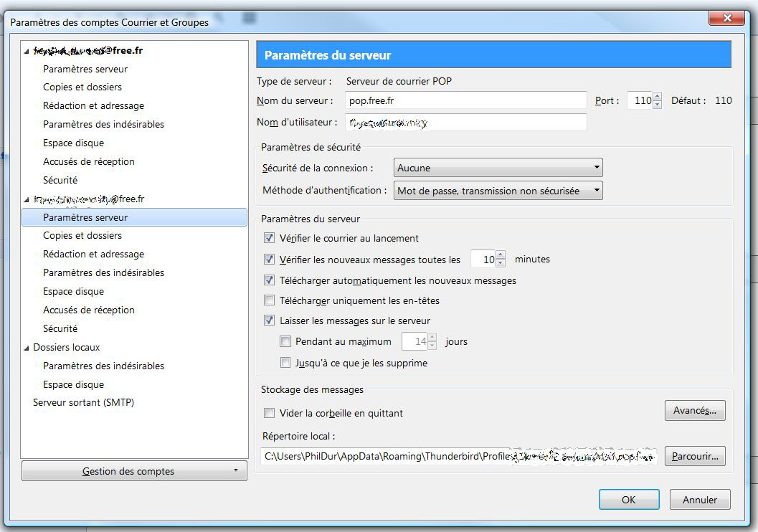Select Dossiers locaux Paramètres des indésirables

click(x=103, y=366)
